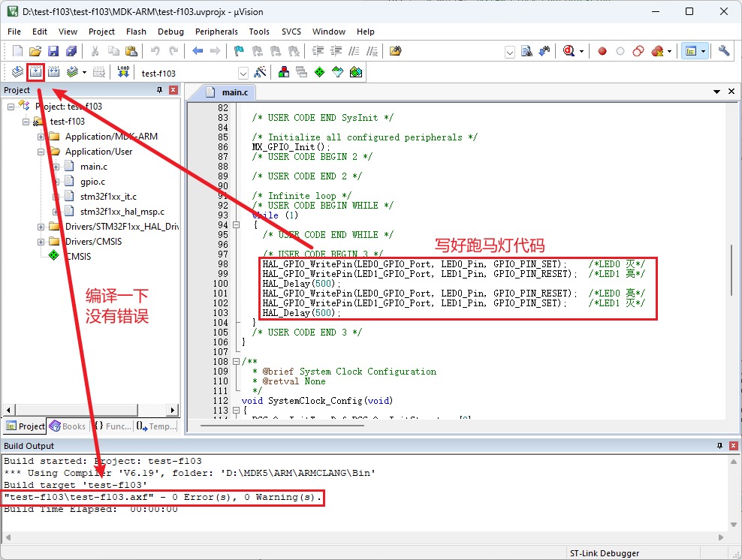Click the Paste clipboard icon

pos(131,51)
